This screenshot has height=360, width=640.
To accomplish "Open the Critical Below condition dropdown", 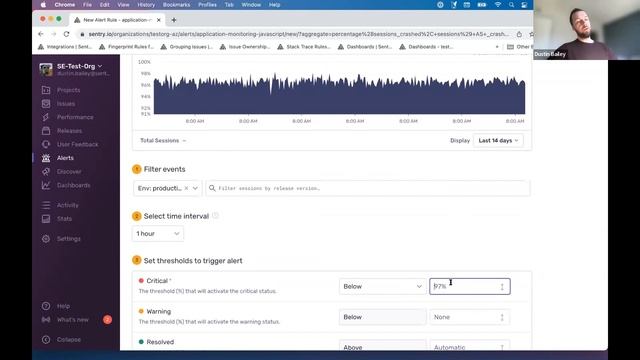I will pos(382,287).
